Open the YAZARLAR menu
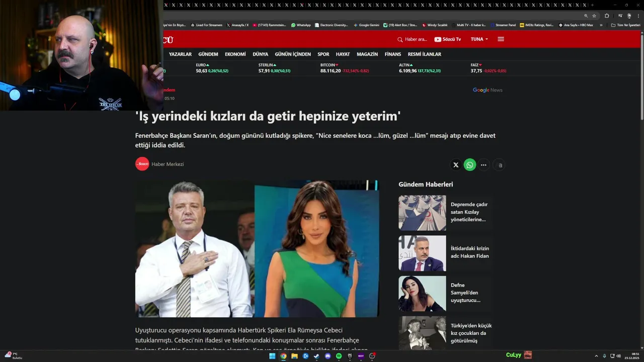This screenshot has height=362, width=644. (180, 54)
